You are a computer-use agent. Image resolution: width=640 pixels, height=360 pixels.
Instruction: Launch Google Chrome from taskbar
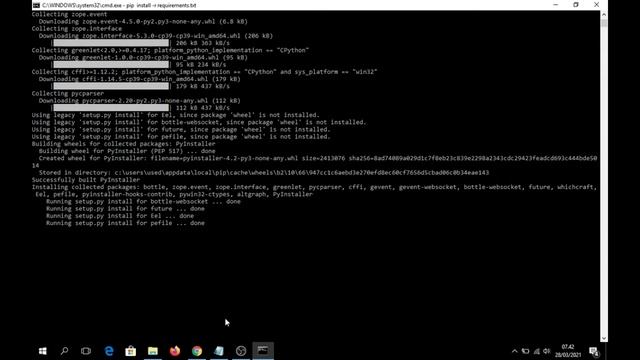pos(197,351)
